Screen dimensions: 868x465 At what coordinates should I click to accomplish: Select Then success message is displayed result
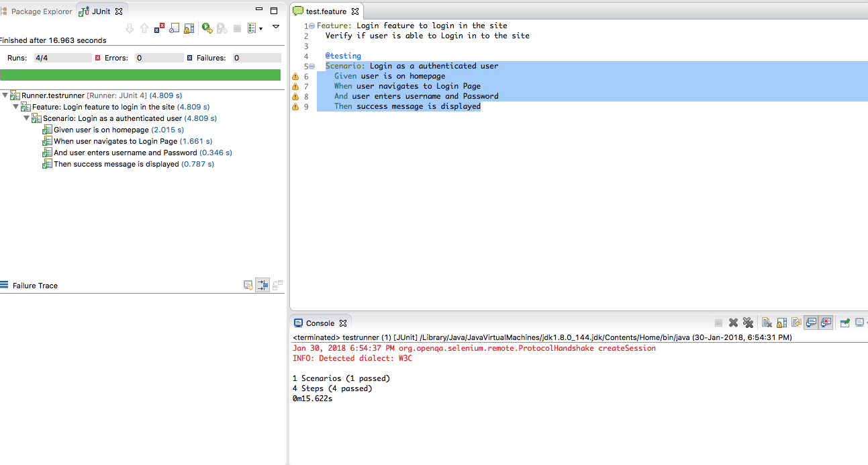pyautogui.click(x=114, y=163)
